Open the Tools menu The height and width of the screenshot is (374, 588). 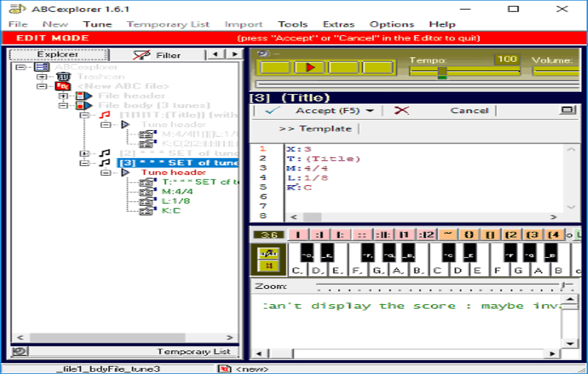click(293, 24)
